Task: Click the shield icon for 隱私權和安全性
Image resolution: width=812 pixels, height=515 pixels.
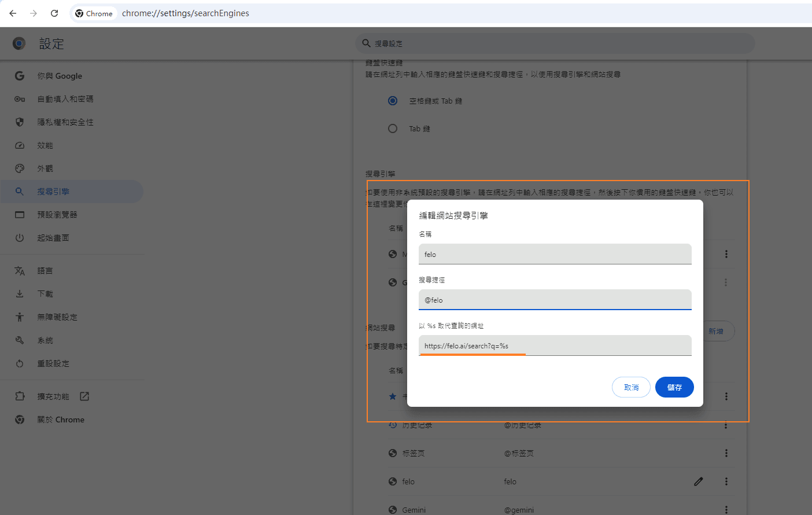Action: click(x=20, y=122)
